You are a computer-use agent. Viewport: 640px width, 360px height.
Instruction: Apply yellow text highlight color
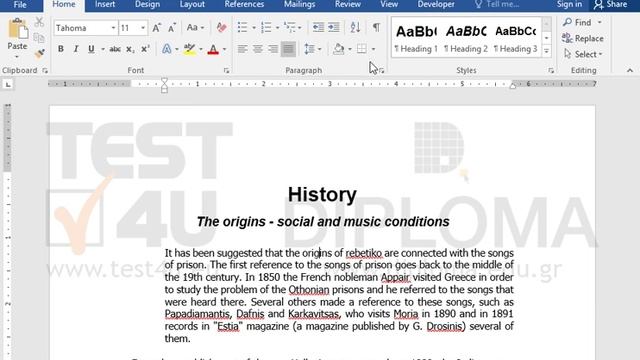189,49
